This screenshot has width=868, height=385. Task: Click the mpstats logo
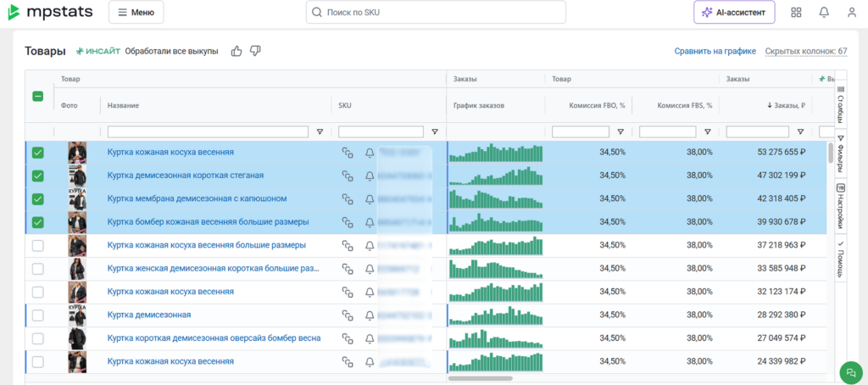[50, 12]
